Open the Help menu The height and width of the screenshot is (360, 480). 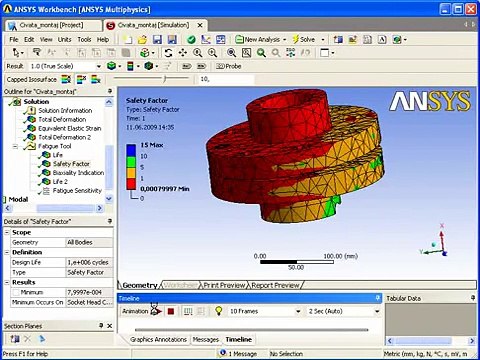tap(103, 40)
